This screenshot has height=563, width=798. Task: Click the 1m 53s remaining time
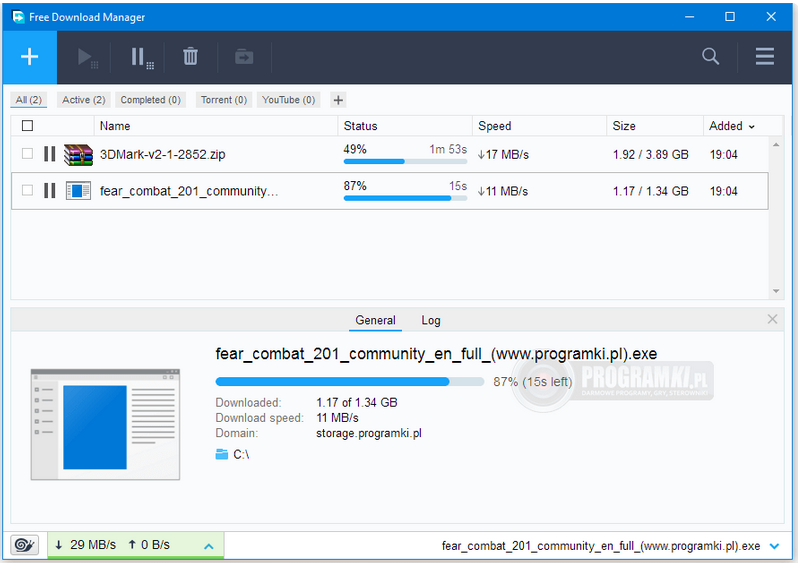448,149
